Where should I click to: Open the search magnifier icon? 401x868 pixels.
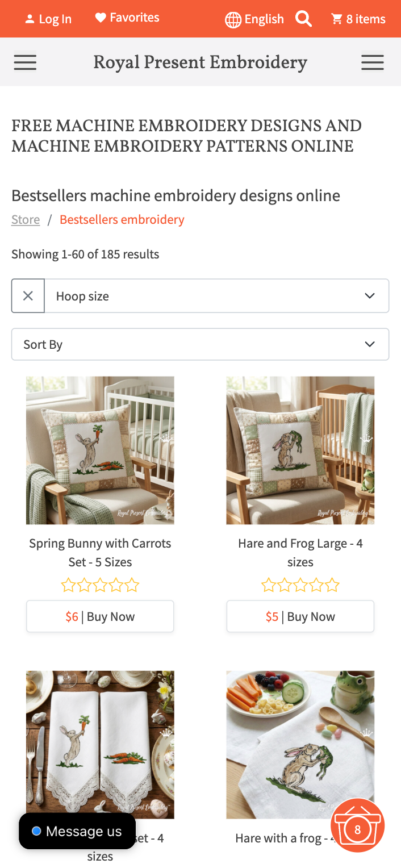coord(304,19)
